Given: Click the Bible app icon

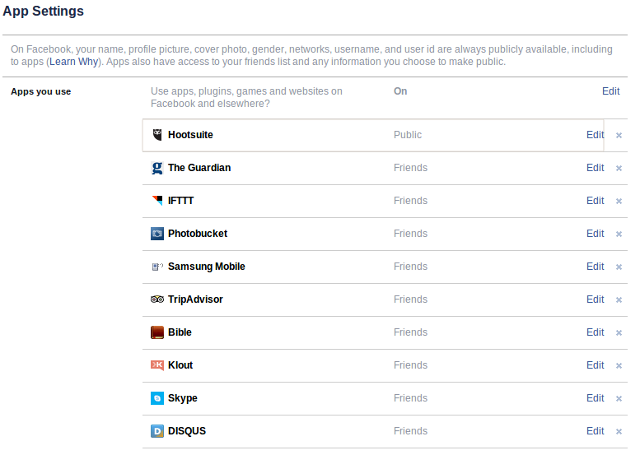Looking at the screenshot, I should (157, 333).
